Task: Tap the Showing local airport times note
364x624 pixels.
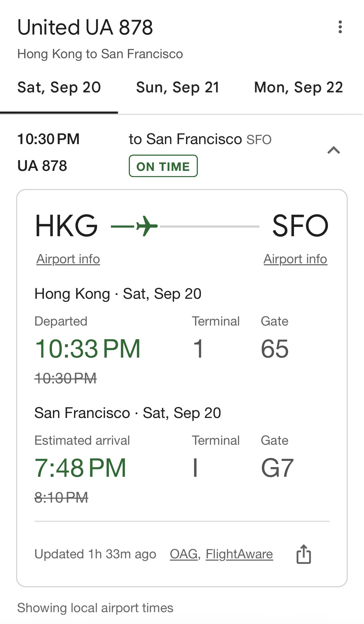Action: [x=95, y=608]
